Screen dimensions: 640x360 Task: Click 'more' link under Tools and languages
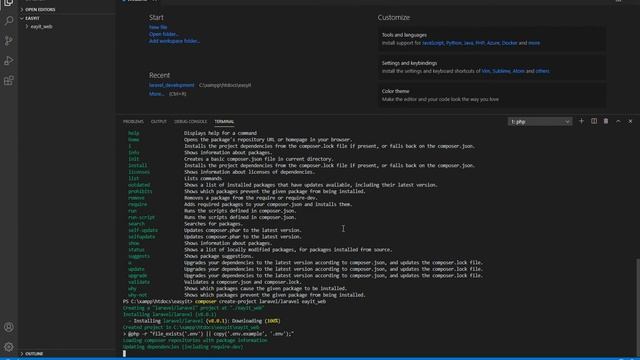pyautogui.click(x=534, y=43)
